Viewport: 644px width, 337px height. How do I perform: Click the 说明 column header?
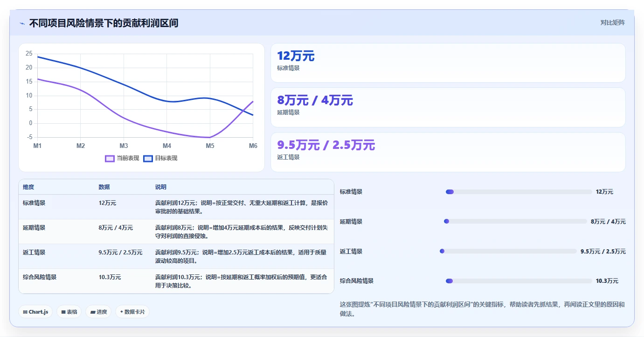click(161, 187)
